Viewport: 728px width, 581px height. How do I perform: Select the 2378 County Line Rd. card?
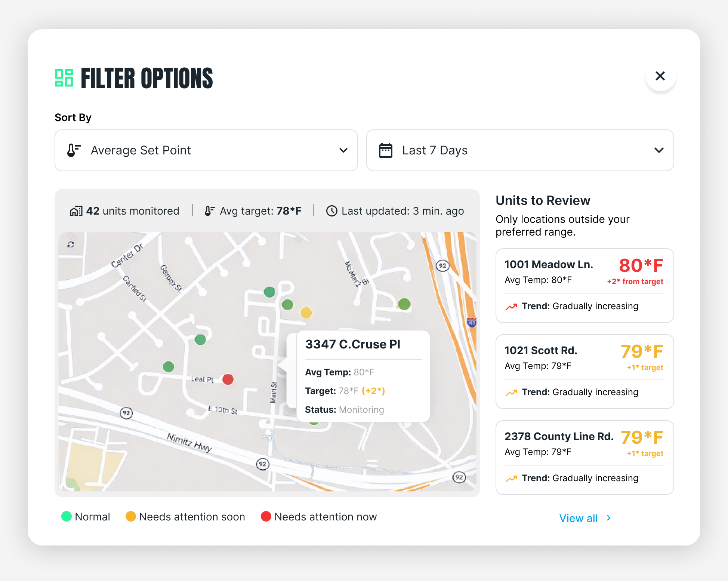pyautogui.click(x=584, y=457)
